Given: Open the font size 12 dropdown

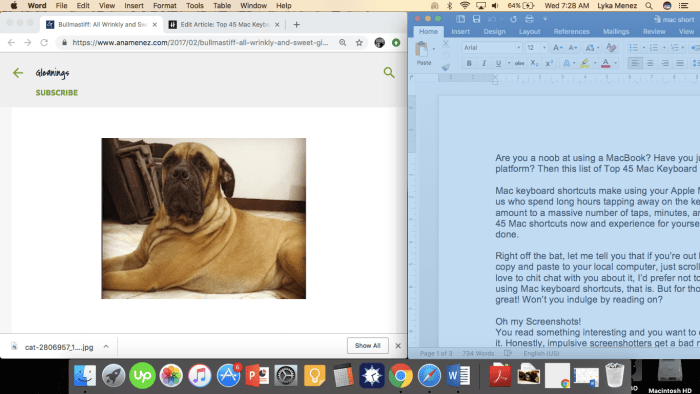Looking at the screenshot, I should [544, 47].
